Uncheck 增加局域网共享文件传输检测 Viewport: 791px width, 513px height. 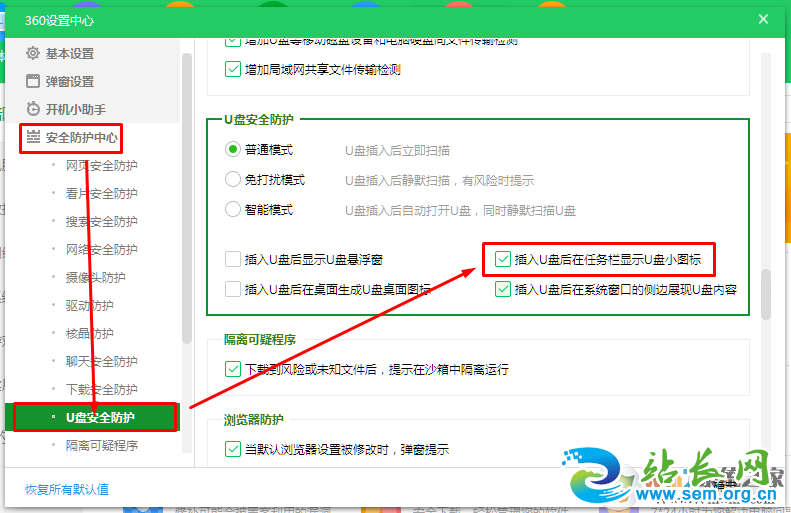[x=233, y=70]
